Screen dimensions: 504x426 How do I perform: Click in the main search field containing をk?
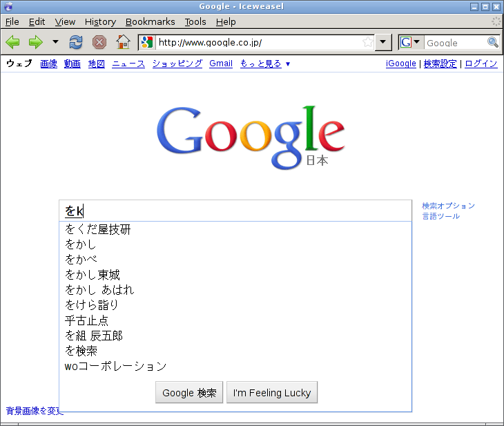coord(235,211)
